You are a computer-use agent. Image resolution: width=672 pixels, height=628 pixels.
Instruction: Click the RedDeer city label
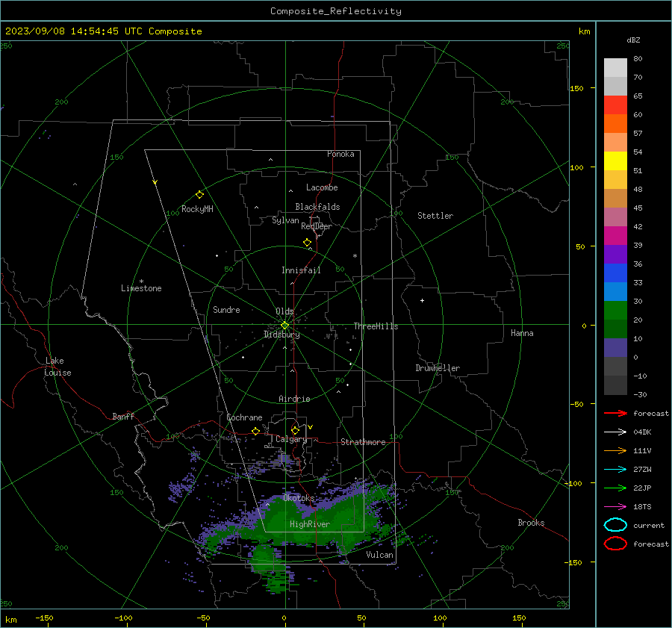317,226
